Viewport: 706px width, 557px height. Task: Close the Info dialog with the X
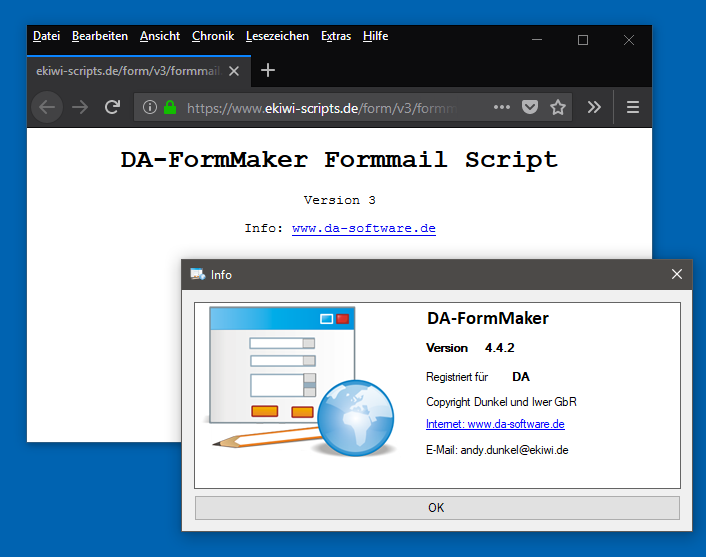pyautogui.click(x=676, y=274)
